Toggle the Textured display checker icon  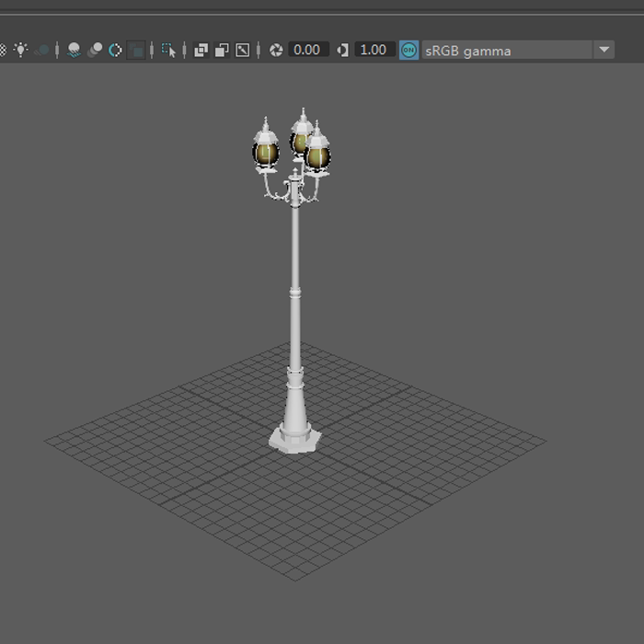click(3, 50)
